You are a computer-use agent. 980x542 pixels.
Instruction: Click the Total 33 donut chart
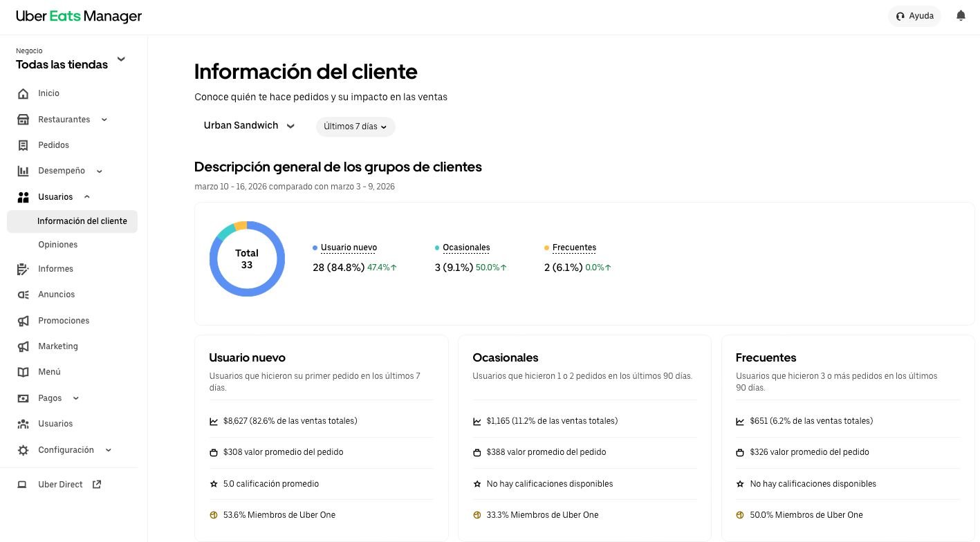tap(247, 259)
